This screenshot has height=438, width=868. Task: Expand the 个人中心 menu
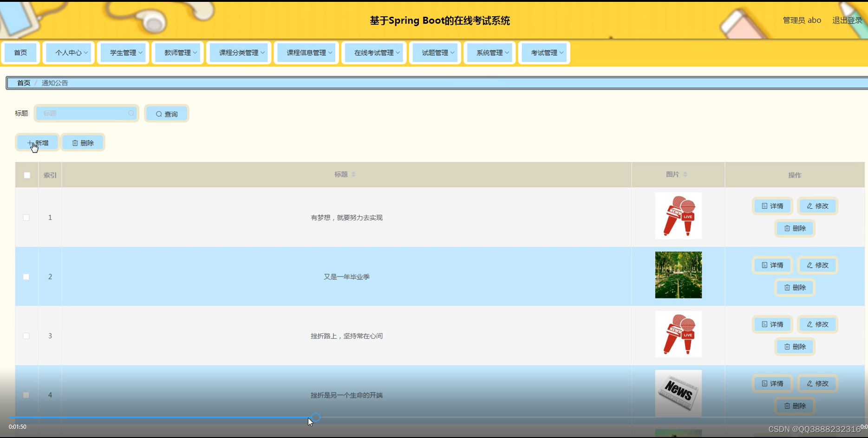[x=69, y=53]
